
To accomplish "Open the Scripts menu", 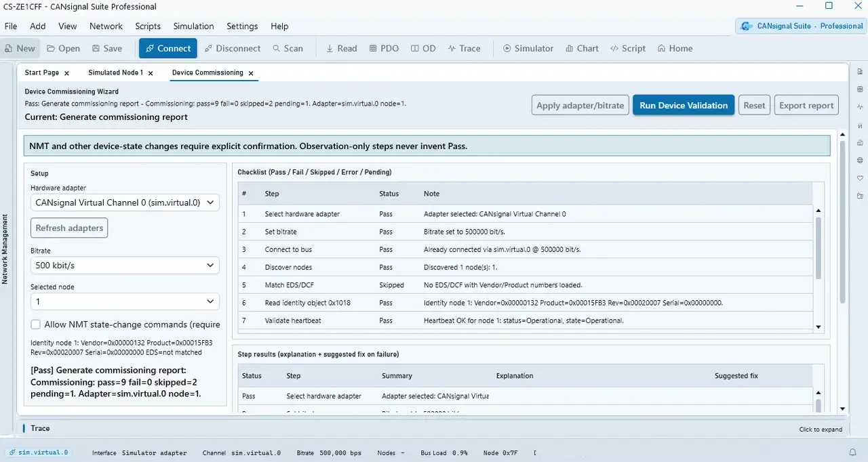I will [x=148, y=26].
